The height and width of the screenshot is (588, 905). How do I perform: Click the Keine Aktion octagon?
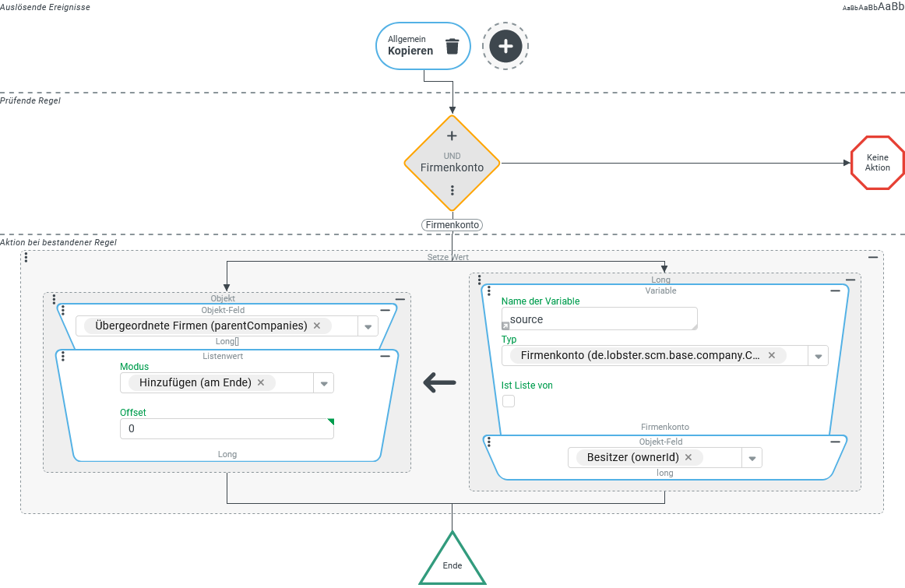877,163
